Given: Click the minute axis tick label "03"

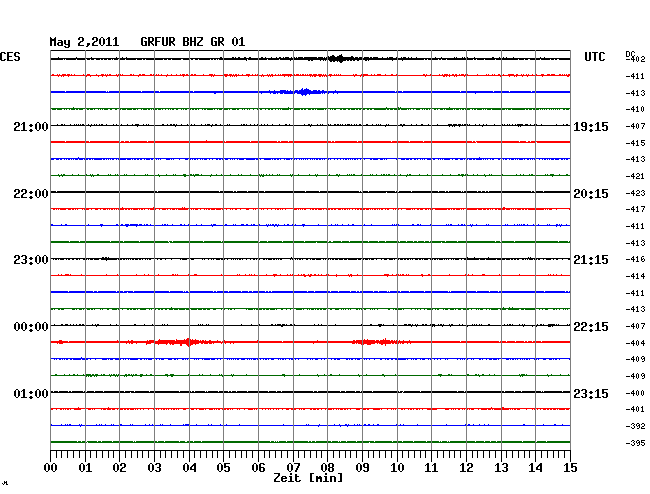Looking at the screenshot, I should pos(154,467).
